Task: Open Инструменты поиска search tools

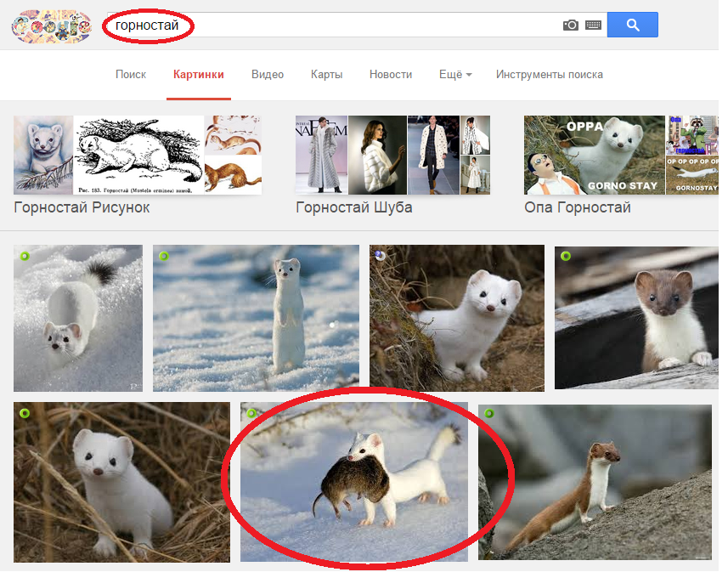Action: click(x=549, y=75)
